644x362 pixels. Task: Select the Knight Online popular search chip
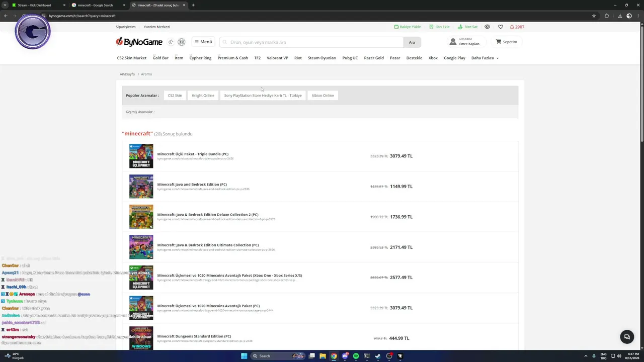point(203,96)
